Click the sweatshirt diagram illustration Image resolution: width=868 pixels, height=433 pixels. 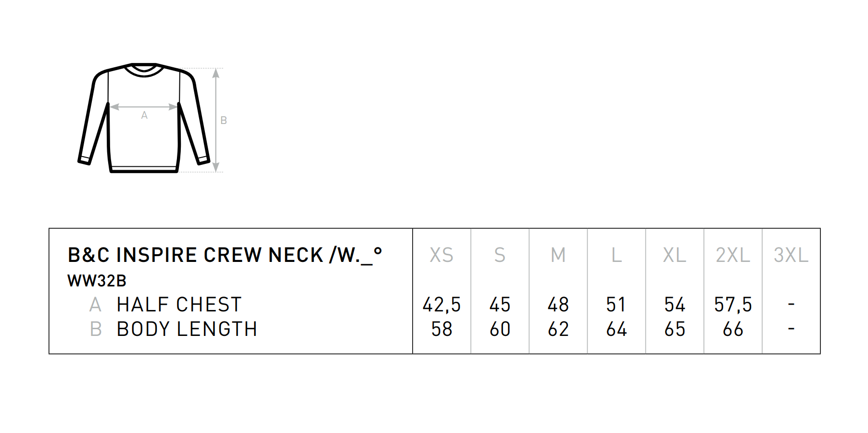pyautogui.click(x=144, y=118)
